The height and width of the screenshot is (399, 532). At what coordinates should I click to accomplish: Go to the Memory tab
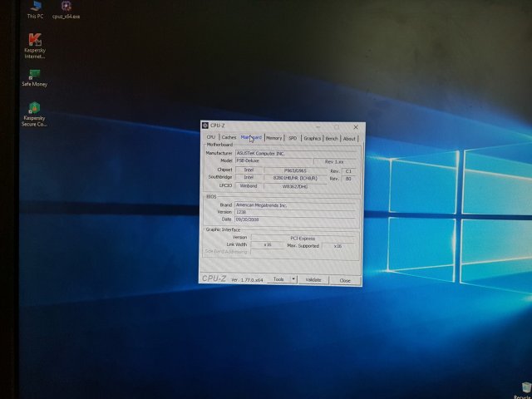click(274, 138)
